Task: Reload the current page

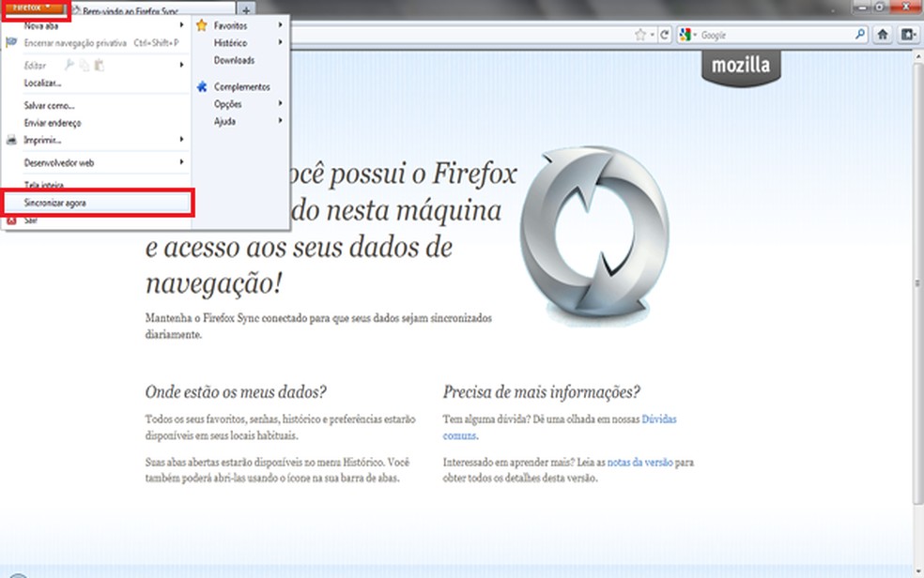Action: tap(665, 35)
